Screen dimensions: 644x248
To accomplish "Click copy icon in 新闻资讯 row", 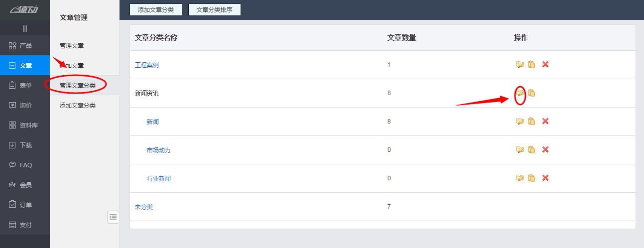I will point(531,93).
